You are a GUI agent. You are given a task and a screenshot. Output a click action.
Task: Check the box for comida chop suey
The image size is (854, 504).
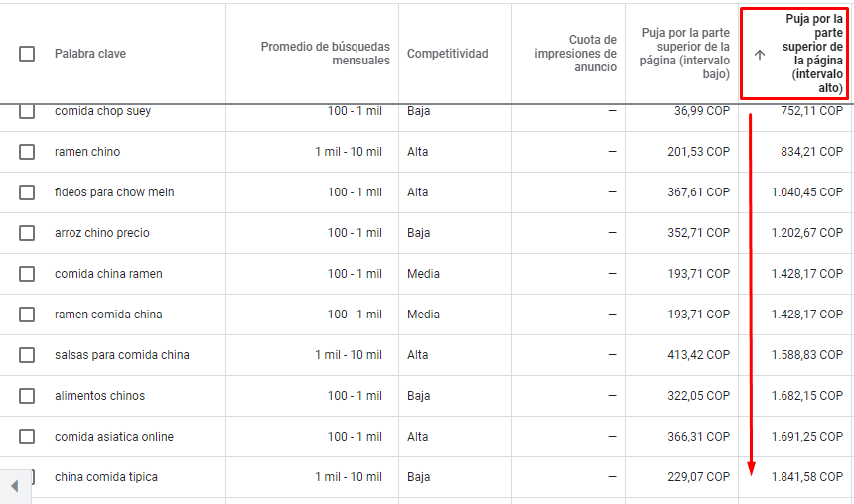point(27,111)
